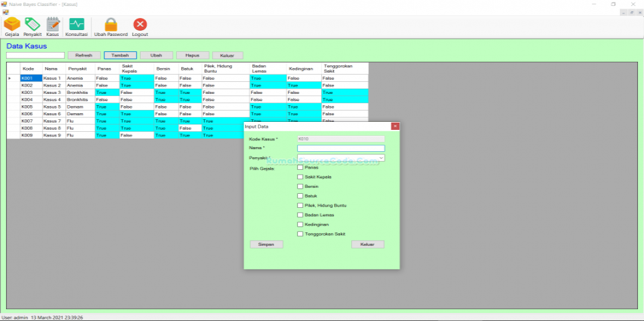Focus the Nama input field

pos(341,149)
